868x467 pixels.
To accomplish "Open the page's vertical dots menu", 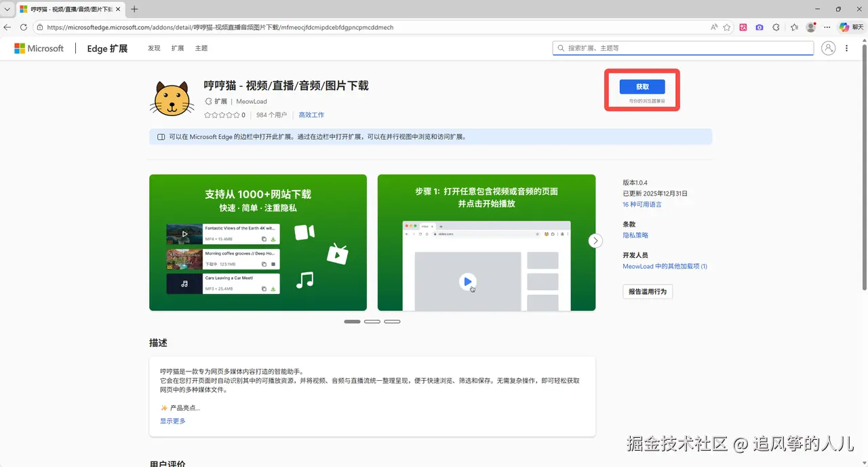I will [847, 48].
